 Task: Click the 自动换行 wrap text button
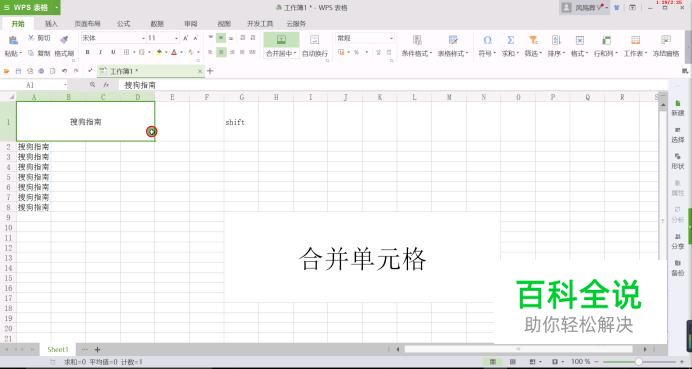(x=315, y=46)
